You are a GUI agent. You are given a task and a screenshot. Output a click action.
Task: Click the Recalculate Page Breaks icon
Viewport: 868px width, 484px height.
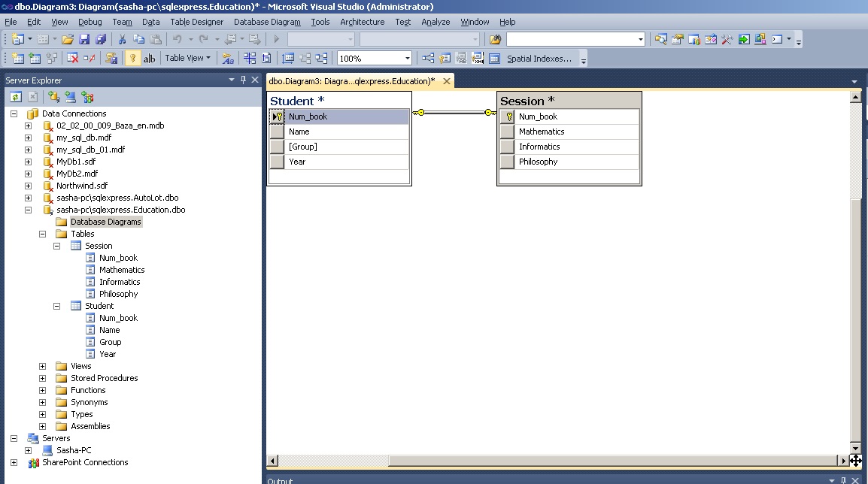coord(266,58)
